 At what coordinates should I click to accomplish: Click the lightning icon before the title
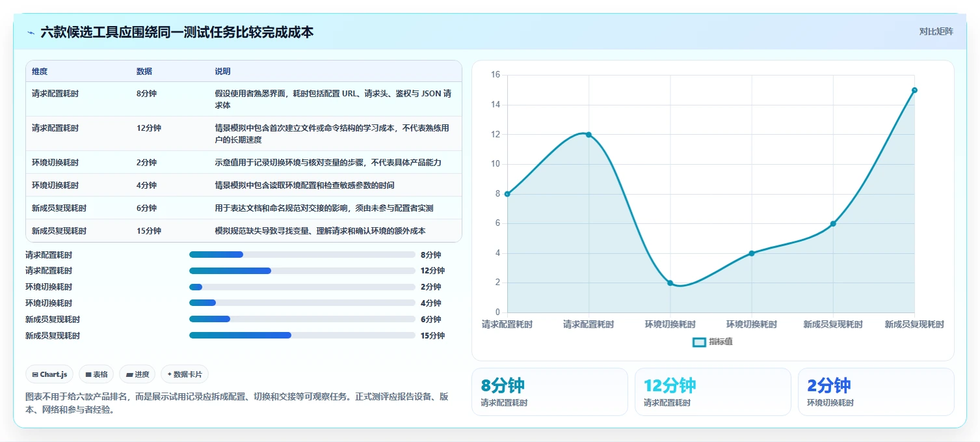31,32
